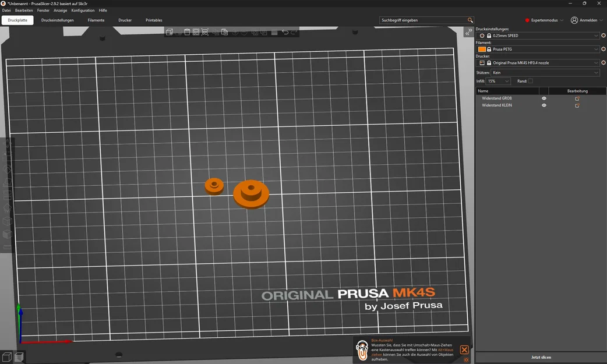Screen dimensions: 607x364
Task: Close the Box-Auswahl hint notification
Action: pyautogui.click(x=464, y=349)
